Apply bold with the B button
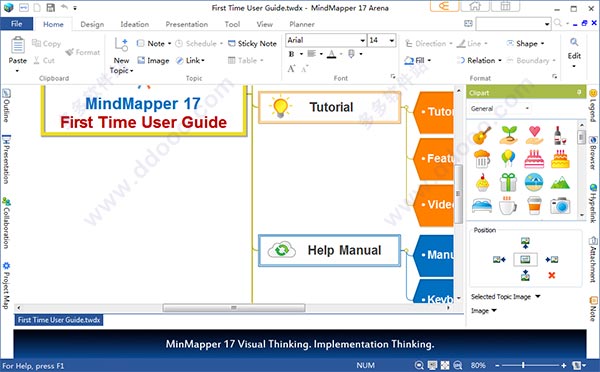 click(292, 54)
